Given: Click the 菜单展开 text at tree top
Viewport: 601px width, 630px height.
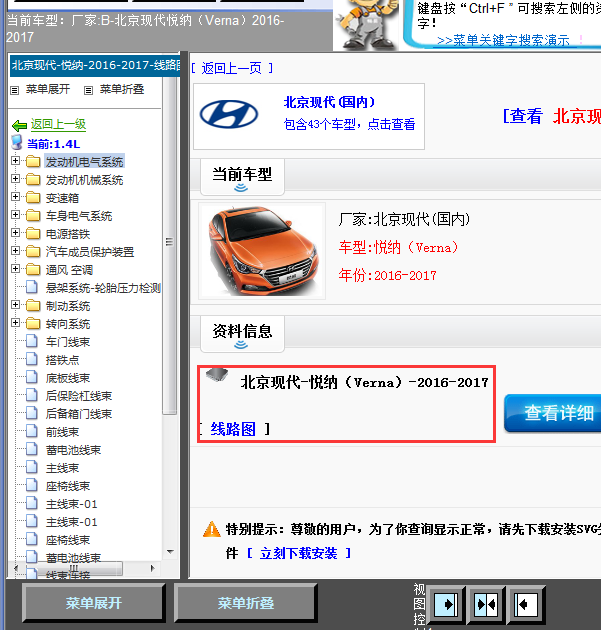Looking at the screenshot, I should click(48, 89).
